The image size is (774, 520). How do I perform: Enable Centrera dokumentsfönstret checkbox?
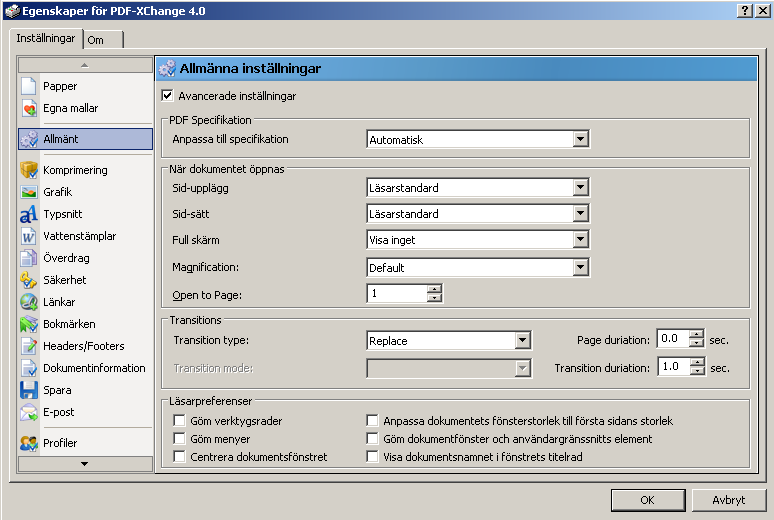(x=179, y=457)
